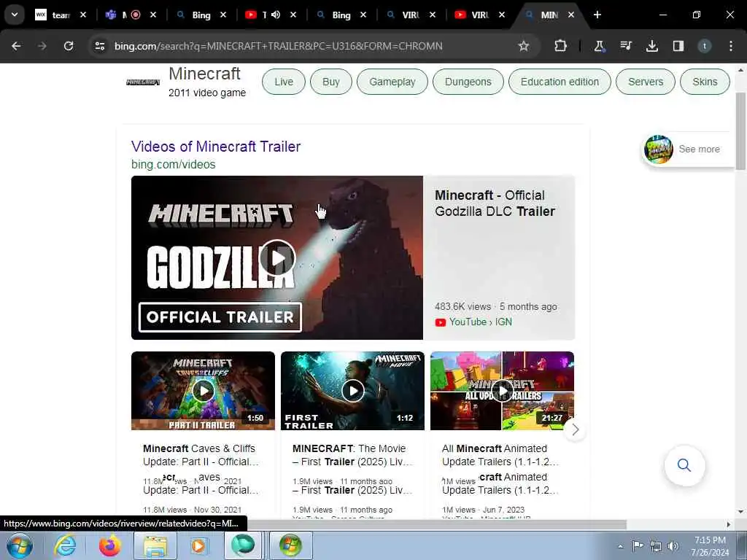Mute the audio-playing YouTube tab speaker icon
Viewport: 747px width, 560px height.
click(276, 15)
